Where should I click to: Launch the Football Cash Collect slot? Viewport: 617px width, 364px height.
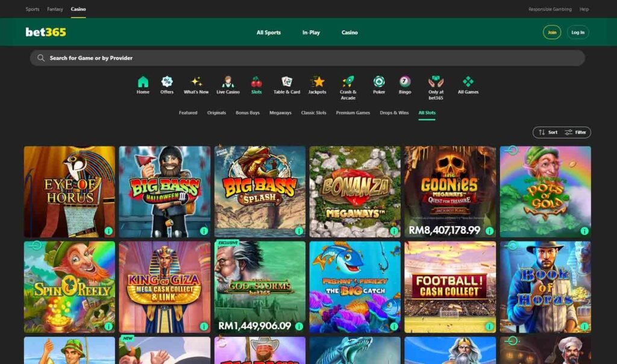(450, 287)
